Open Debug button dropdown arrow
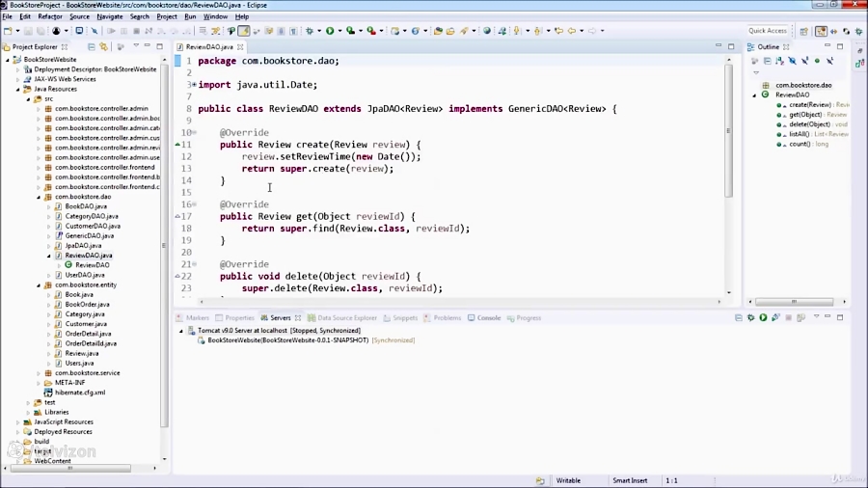The height and width of the screenshot is (488, 868). (319, 31)
